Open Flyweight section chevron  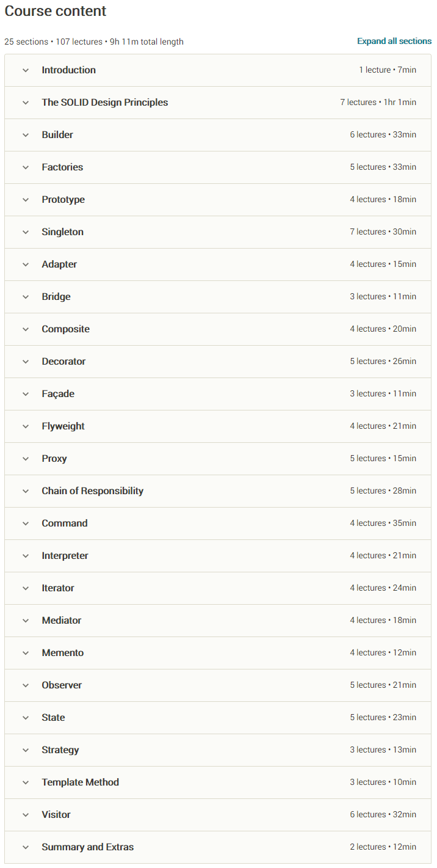[x=26, y=426]
